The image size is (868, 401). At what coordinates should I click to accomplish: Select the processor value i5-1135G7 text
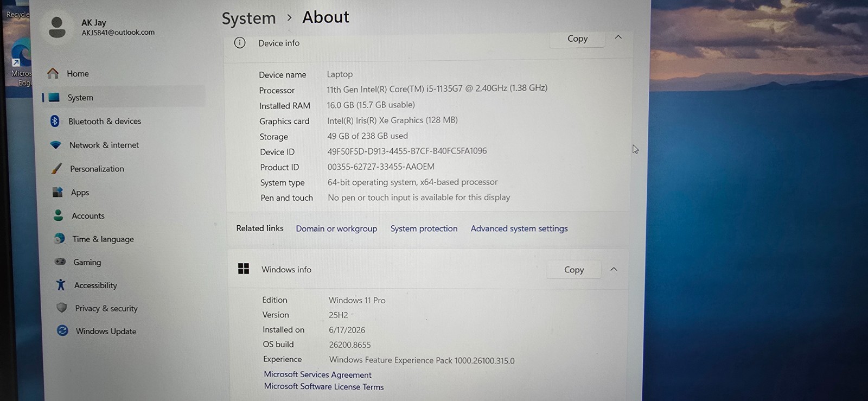point(437,88)
